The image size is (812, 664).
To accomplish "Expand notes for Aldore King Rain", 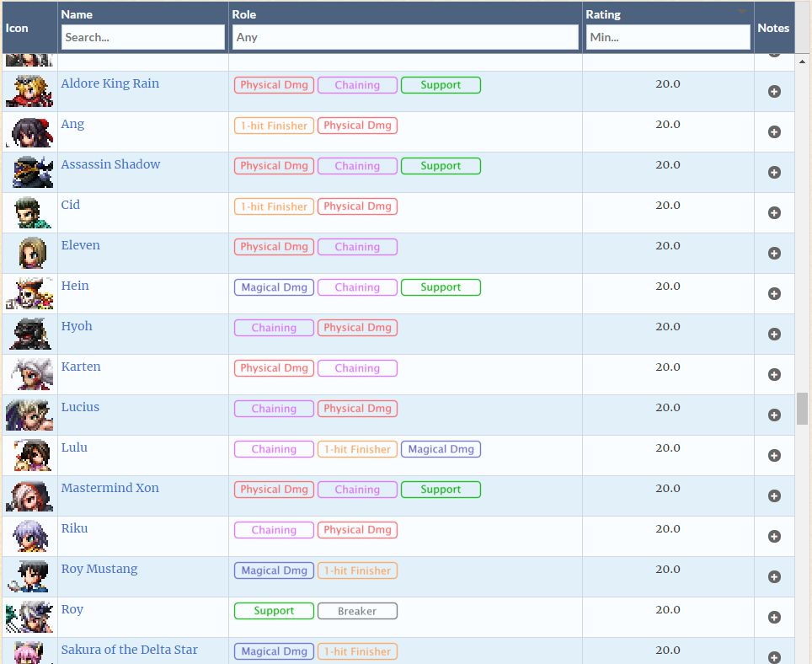I will click(x=774, y=92).
